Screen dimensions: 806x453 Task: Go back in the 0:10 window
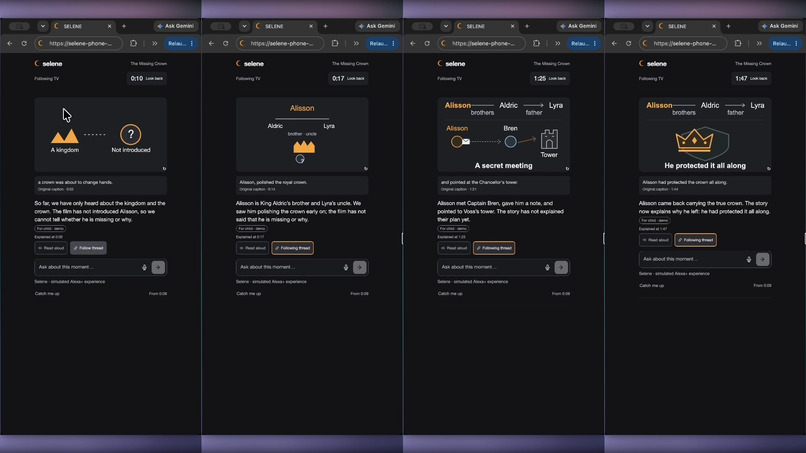pyautogui.click(x=10, y=44)
